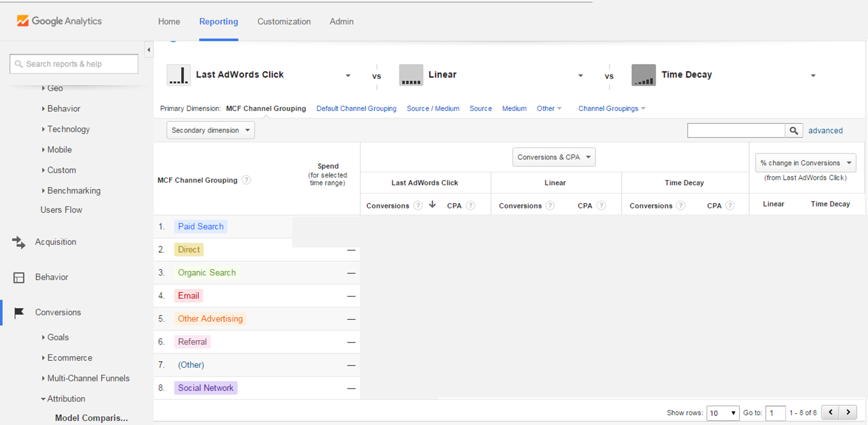Open help for Last AdWords Click CPA

click(471, 206)
